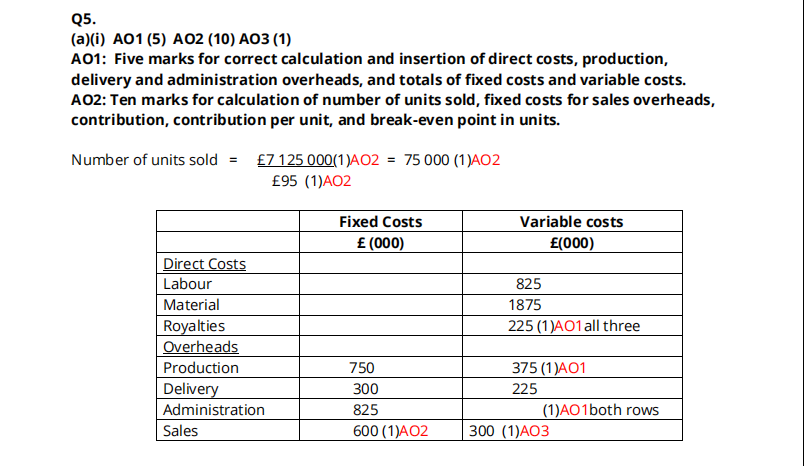Click the Administration row label
This screenshot has width=804, height=466.
point(213,410)
